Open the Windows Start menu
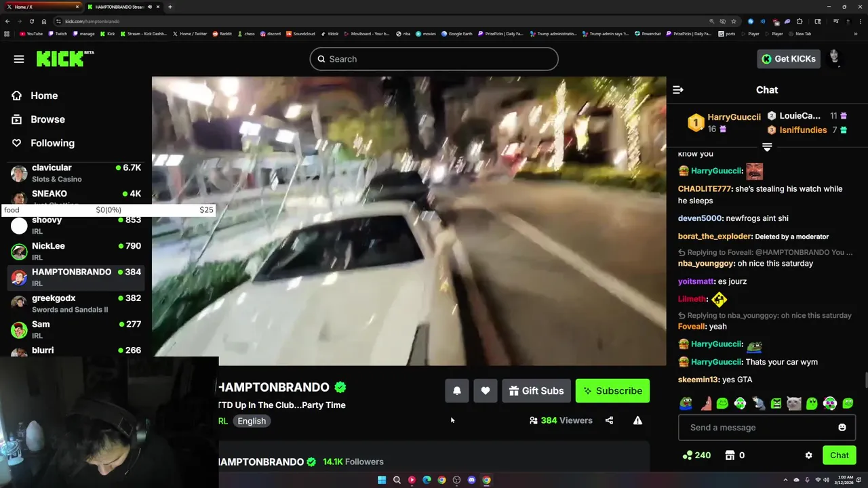Image resolution: width=868 pixels, height=488 pixels. click(x=382, y=480)
